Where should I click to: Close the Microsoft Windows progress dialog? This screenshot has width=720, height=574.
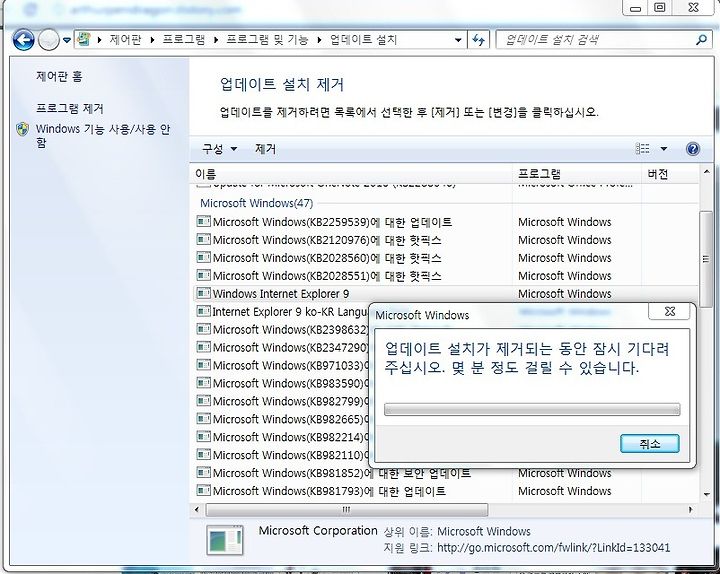(669, 312)
